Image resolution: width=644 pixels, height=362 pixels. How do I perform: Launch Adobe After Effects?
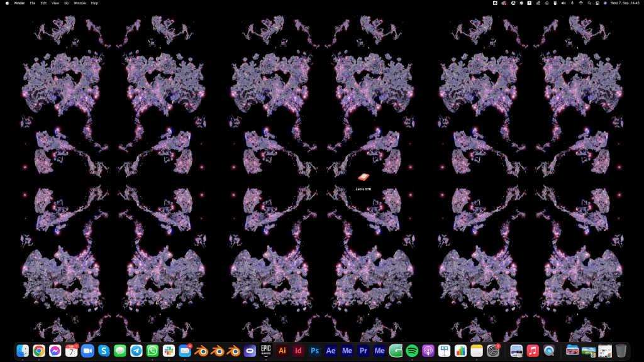click(x=331, y=351)
